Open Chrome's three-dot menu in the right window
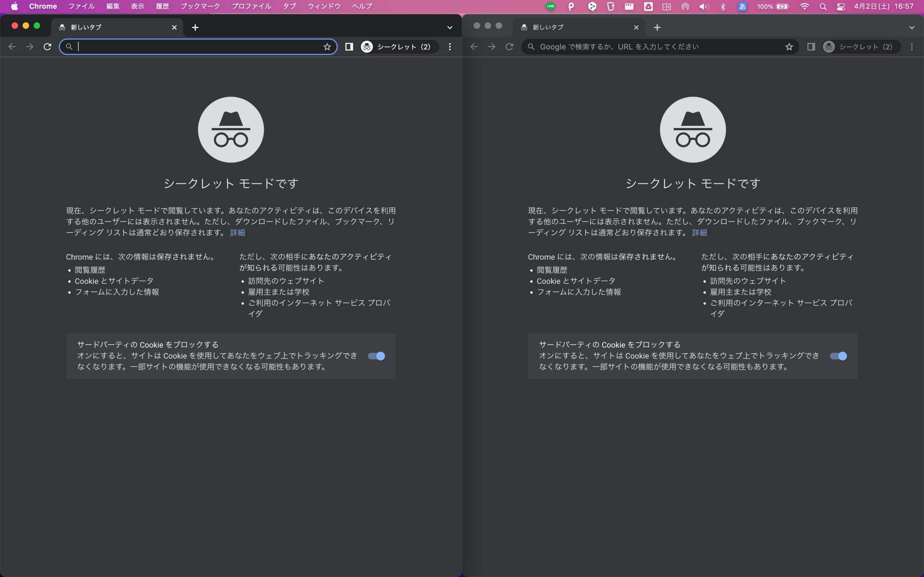The width and height of the screenshot is (924, 577). pyautogui.click(x=912, y=47)
